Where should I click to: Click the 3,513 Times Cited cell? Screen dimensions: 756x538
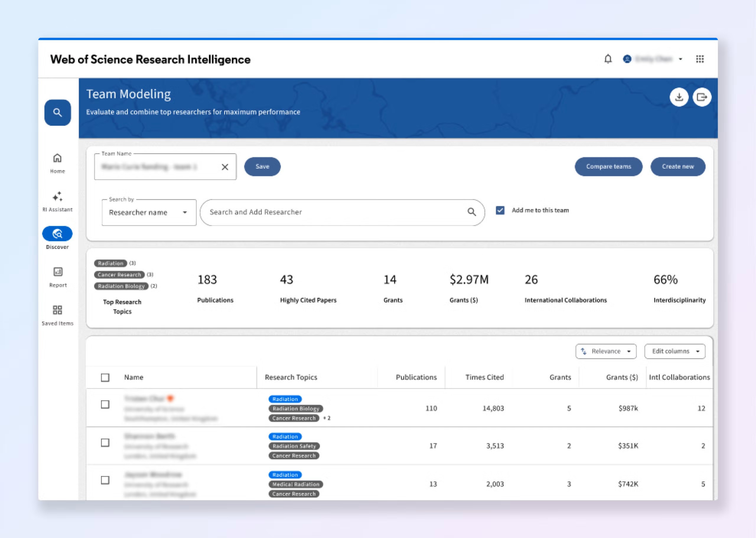tap(495, 446)
